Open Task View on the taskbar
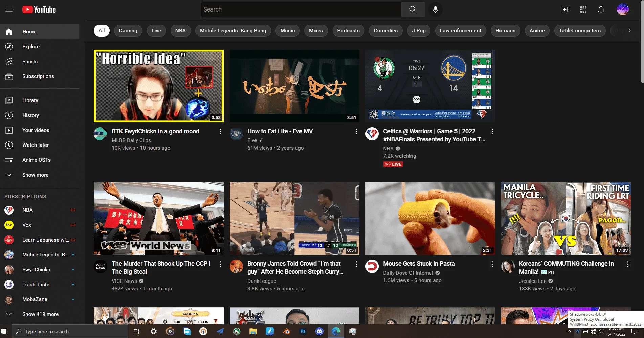644x338 pixels. 136,331
